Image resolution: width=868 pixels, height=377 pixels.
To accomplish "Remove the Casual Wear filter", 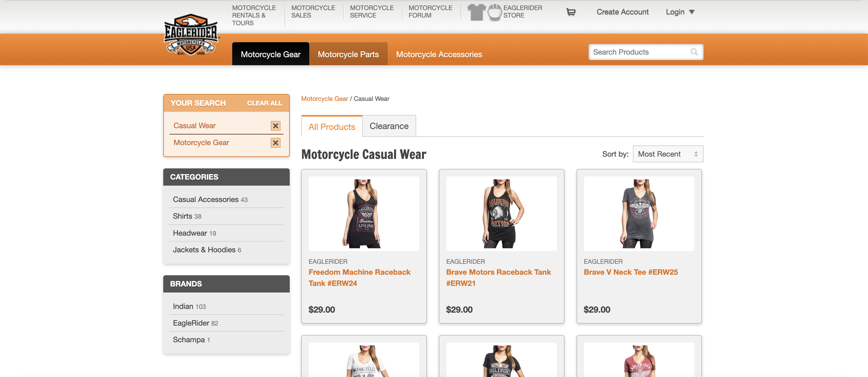I will tap(275, 126).
